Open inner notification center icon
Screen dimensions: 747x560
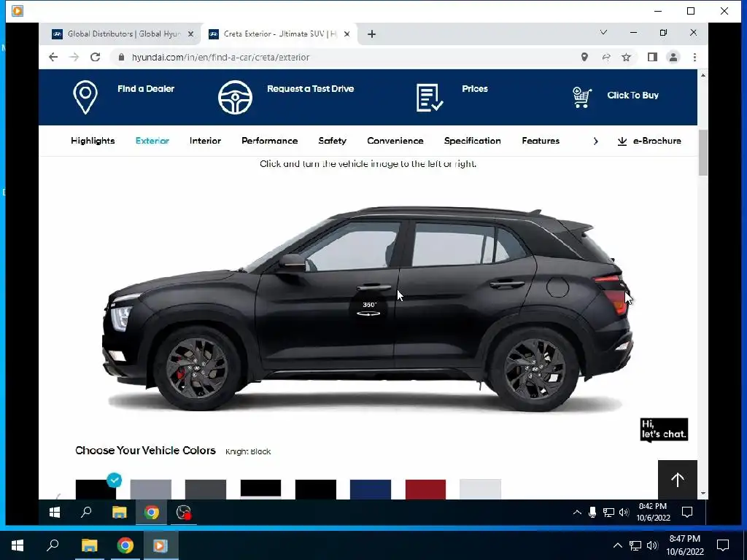[687, 512]
